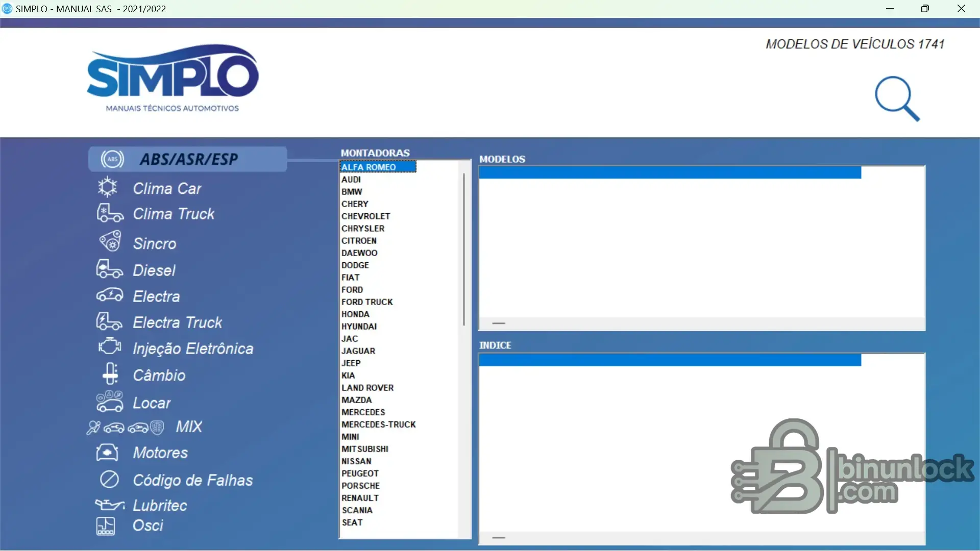980x551 pixels.
Task: Click the magnifying glass search icon
Action: coord(897,99)
